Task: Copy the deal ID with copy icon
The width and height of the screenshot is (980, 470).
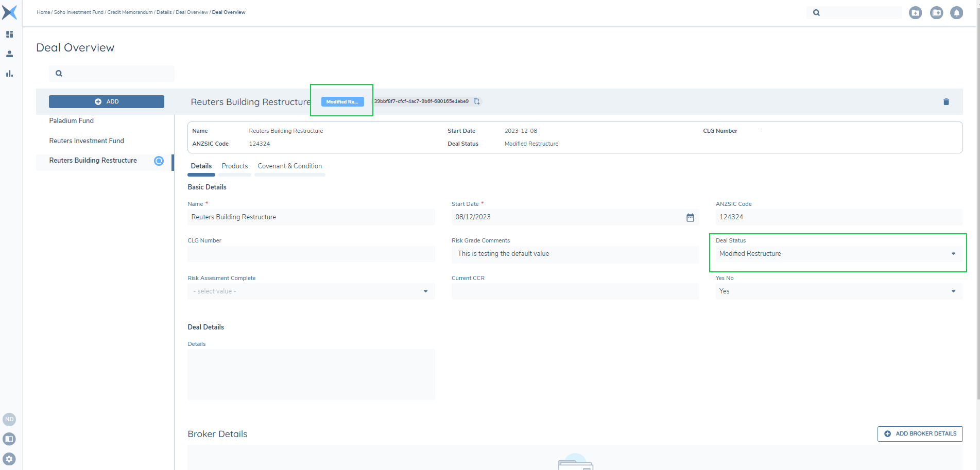Action: [476, 101]
